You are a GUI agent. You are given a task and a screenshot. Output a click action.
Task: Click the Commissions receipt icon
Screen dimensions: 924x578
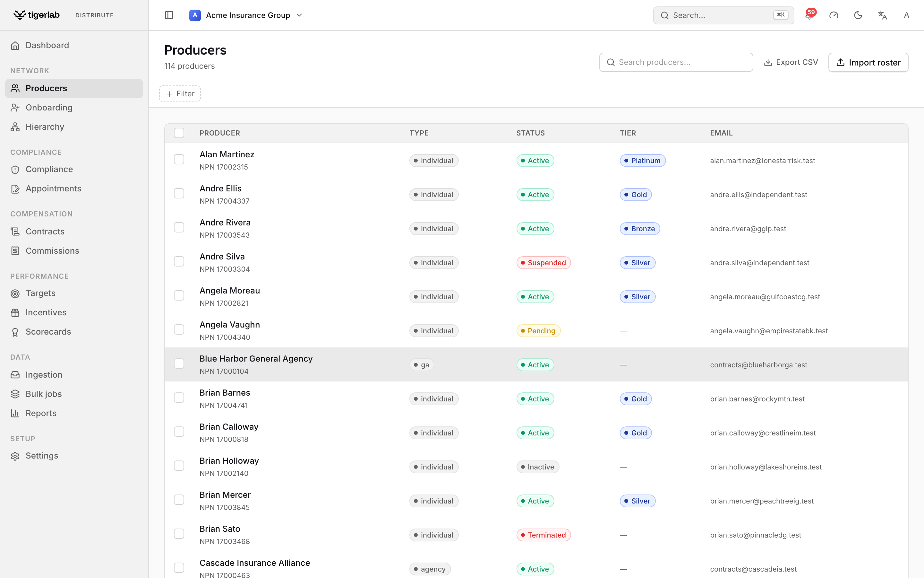click(15, 251)
